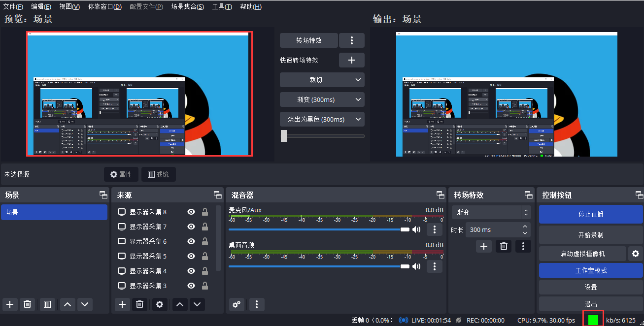The image size is (644, 326).
Task: Adjust 麦克风/Aux volume slider
Action: pyautogui.click(x=319, y=229)
